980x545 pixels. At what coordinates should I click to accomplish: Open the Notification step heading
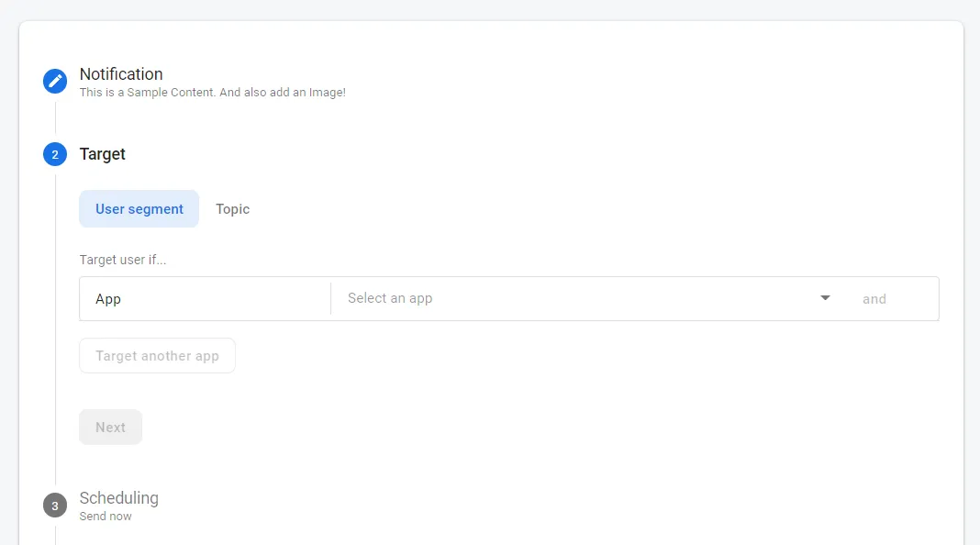121,74
